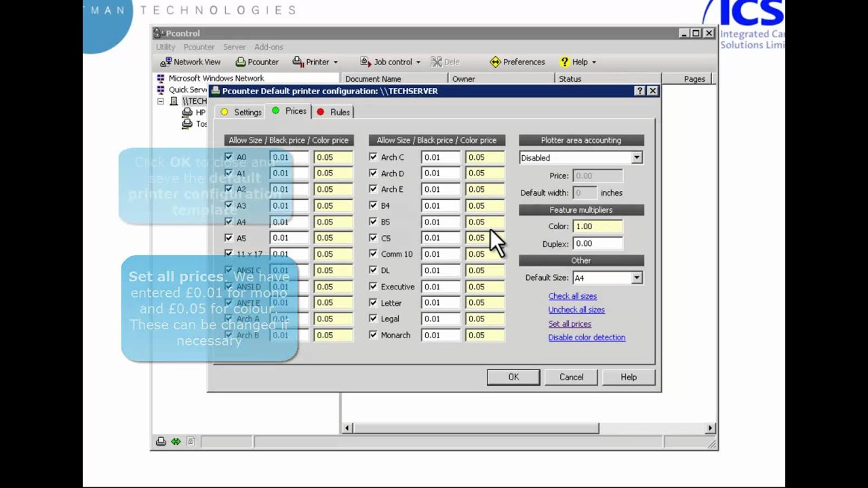
Task: Click horizontal scrollbar left arrow
Action: click(x=347, y=428)
